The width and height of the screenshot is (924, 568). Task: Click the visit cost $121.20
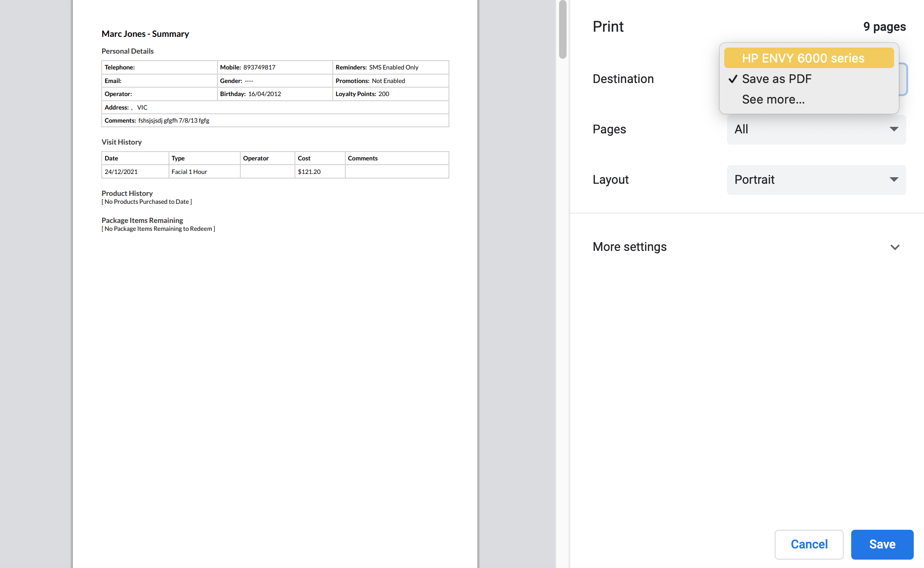click(x=309, y=172)
